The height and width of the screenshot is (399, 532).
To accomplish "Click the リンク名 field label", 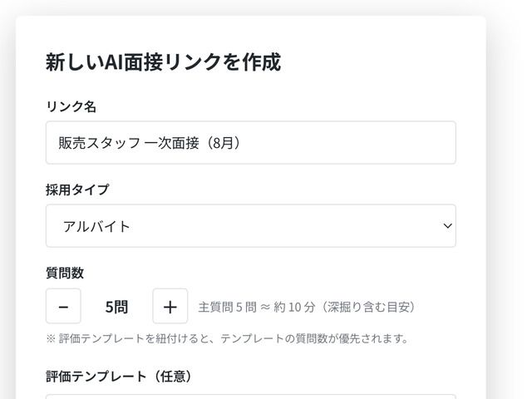I will tap(71, 106).
